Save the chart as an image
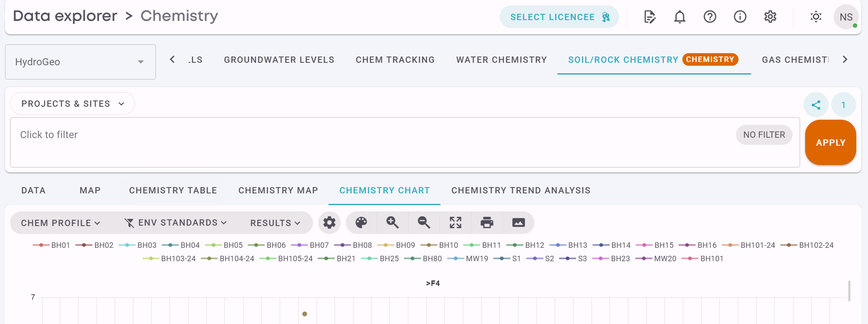This screenshot has height=324, width=868. point(518,222)
